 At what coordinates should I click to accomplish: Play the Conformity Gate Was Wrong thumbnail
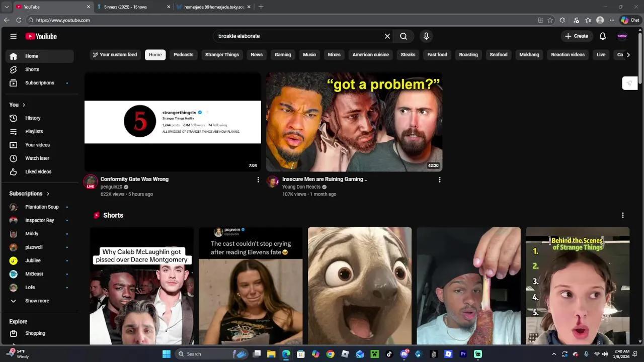point(173,122)
